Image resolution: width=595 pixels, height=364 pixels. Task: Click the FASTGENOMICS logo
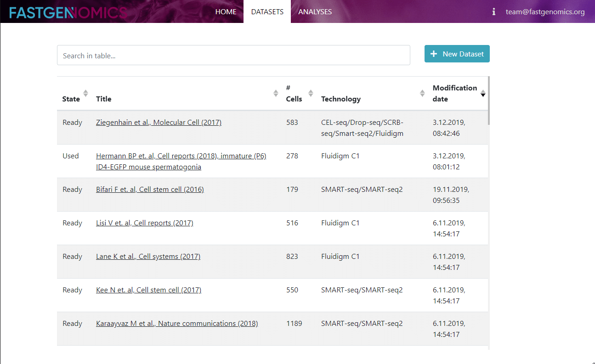(x=68, y=12)
